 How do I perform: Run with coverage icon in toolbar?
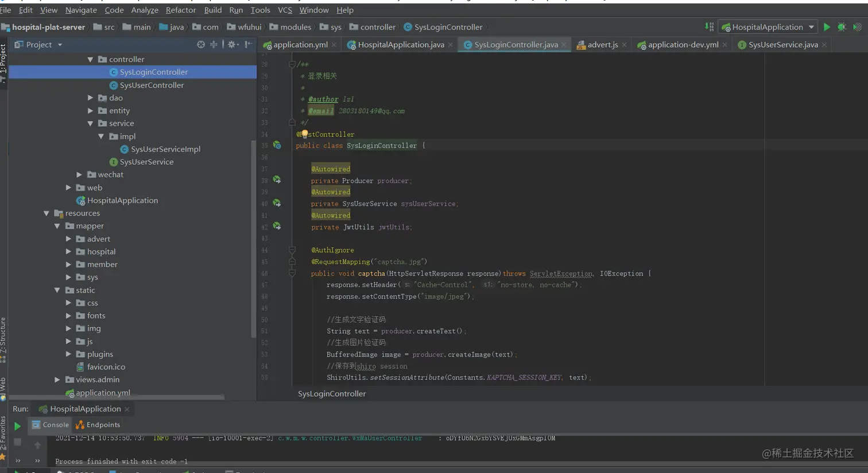tap(857, 27)
